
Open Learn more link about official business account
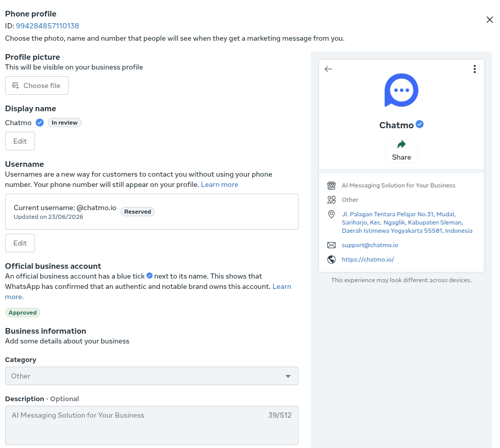pyautogui.click(x=281, y=286)
